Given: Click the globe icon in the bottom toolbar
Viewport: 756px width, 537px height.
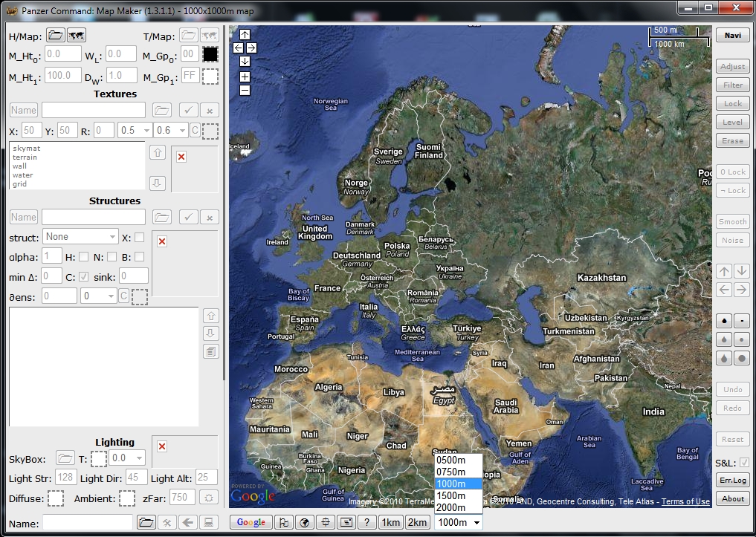Looking at the screenshot, I should 305,522.
